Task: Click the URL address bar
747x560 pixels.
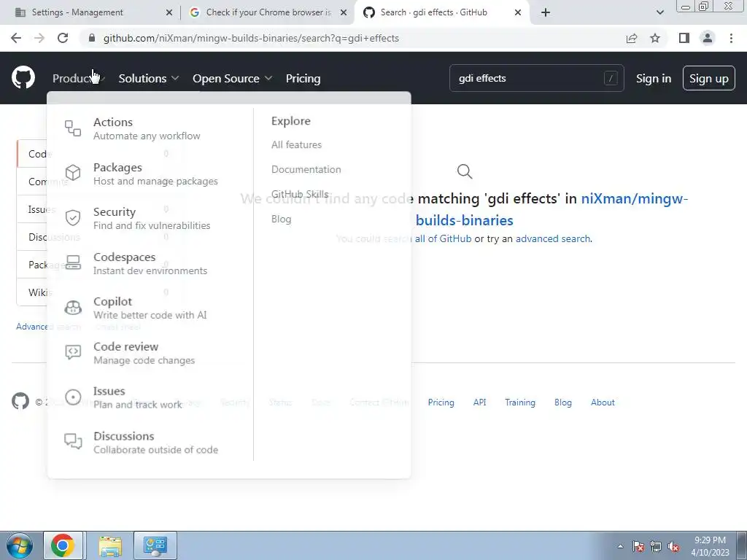Action: (x=352, y=38)
